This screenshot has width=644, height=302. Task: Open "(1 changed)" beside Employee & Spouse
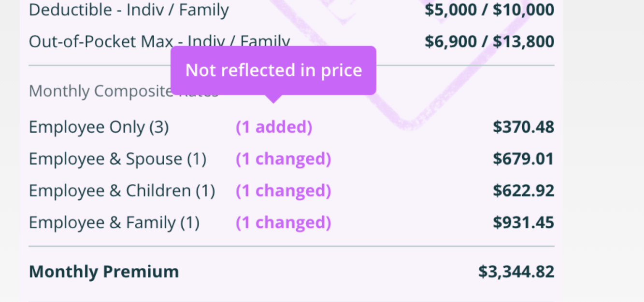coord(284,159)
